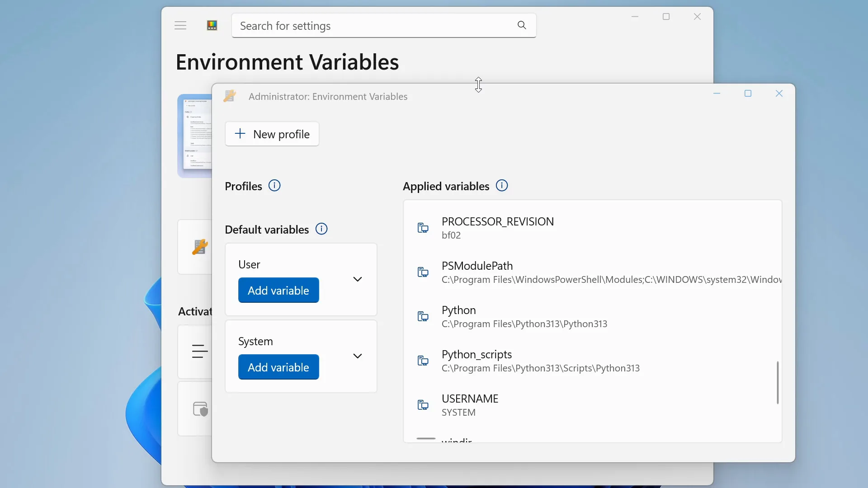
Task: Select the PSModulePath variable name
Action: pos(477,266)
